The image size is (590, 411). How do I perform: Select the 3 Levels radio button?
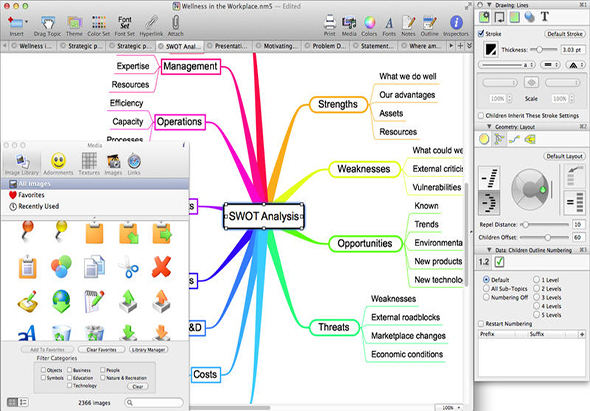pos(536,297)
